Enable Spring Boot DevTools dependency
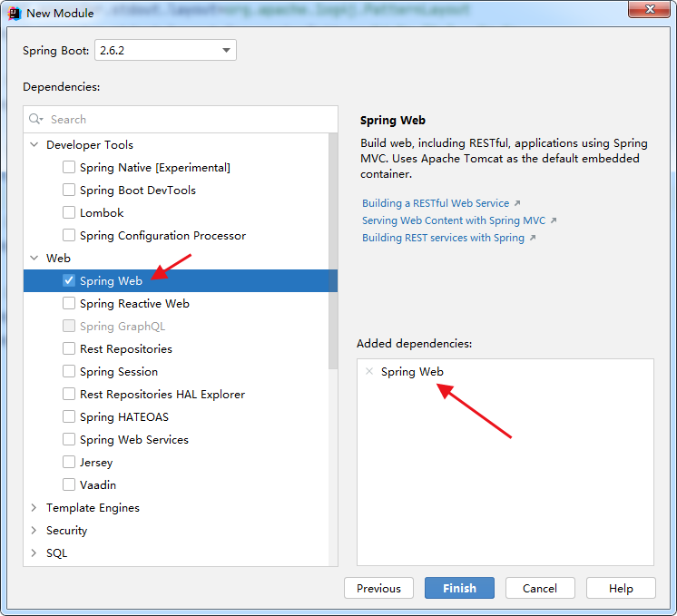The image size is (677, 616). (x=69, y=190)
